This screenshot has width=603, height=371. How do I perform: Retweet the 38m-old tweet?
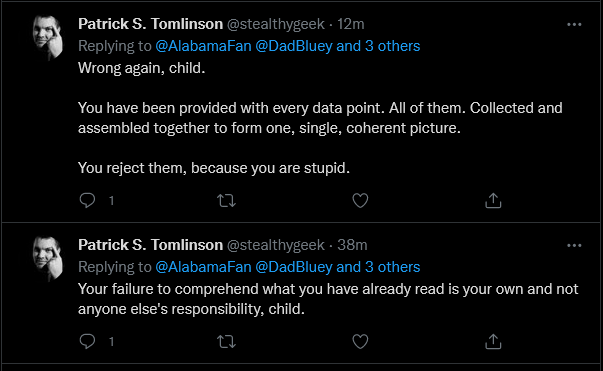226,341
